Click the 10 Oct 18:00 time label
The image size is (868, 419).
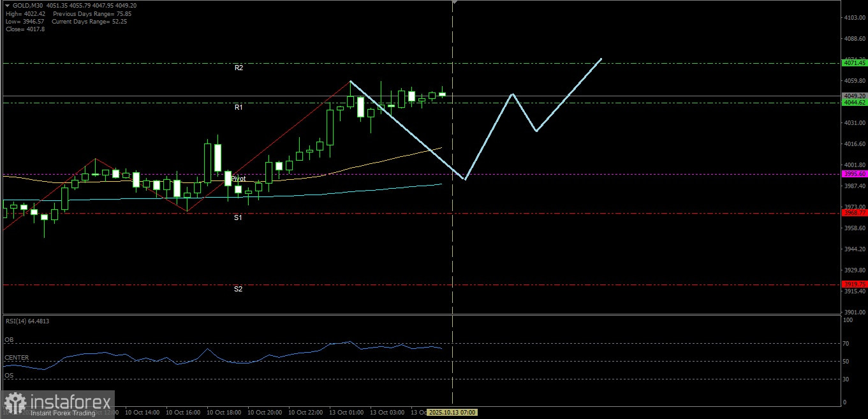pos(224,413)
